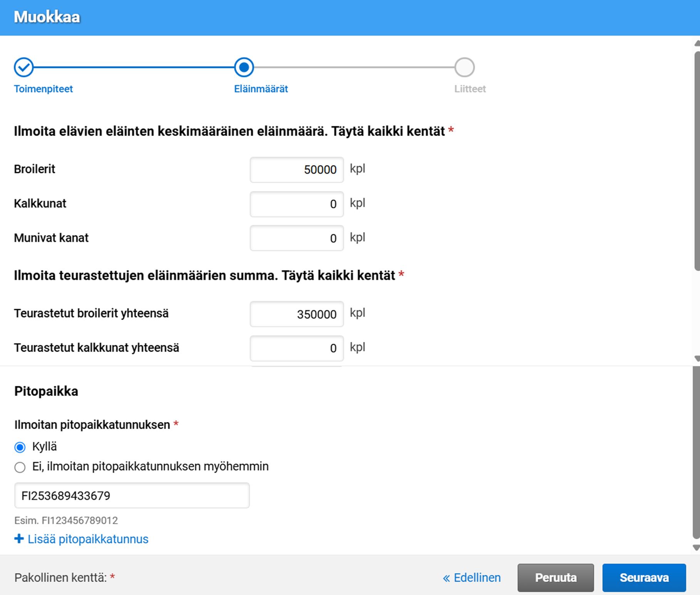Select the Eläinmäärät step indicator circle

click(x=244, y=67)
